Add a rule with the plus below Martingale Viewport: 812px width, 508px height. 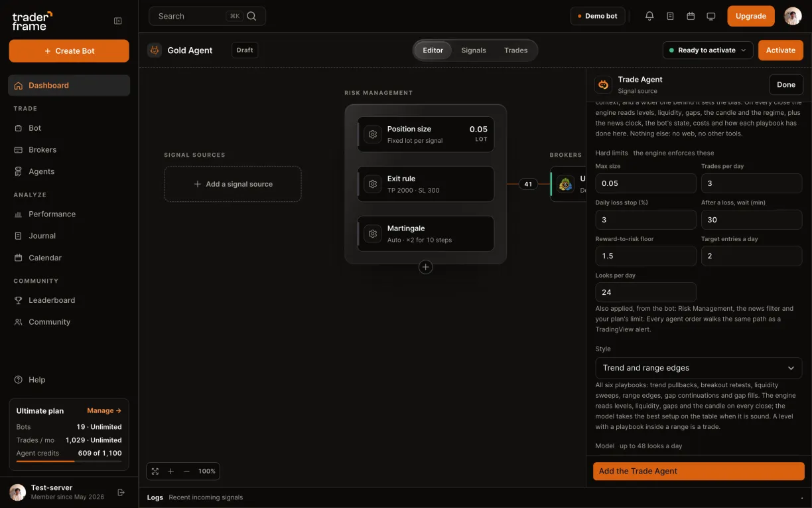pyautogui.click(x=426, y=267)
